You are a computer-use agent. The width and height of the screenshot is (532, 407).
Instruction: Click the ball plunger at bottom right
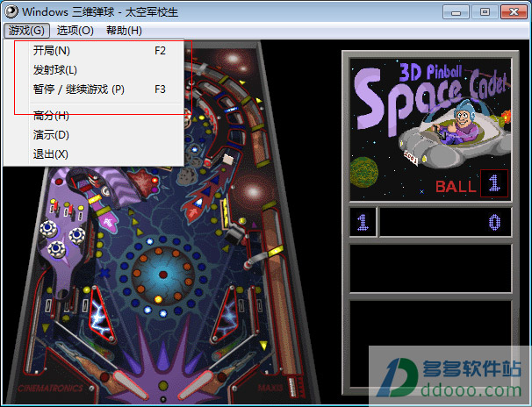pos(293,388)
